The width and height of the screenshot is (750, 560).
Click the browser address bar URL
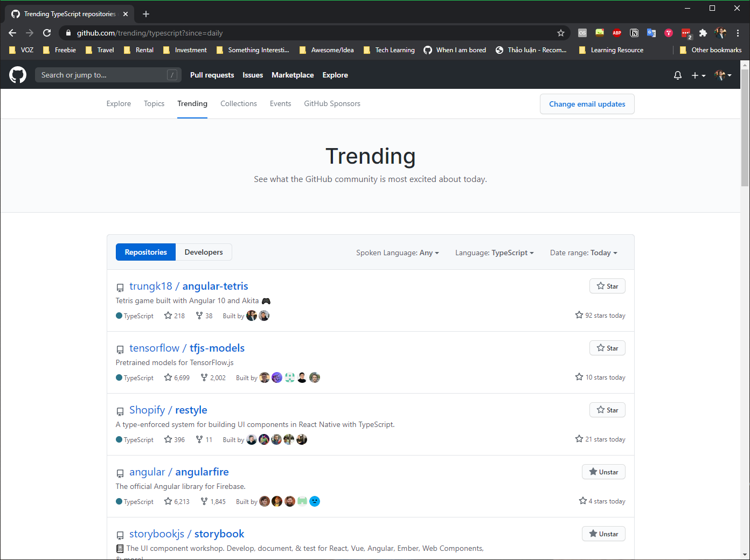click(150, 33)
